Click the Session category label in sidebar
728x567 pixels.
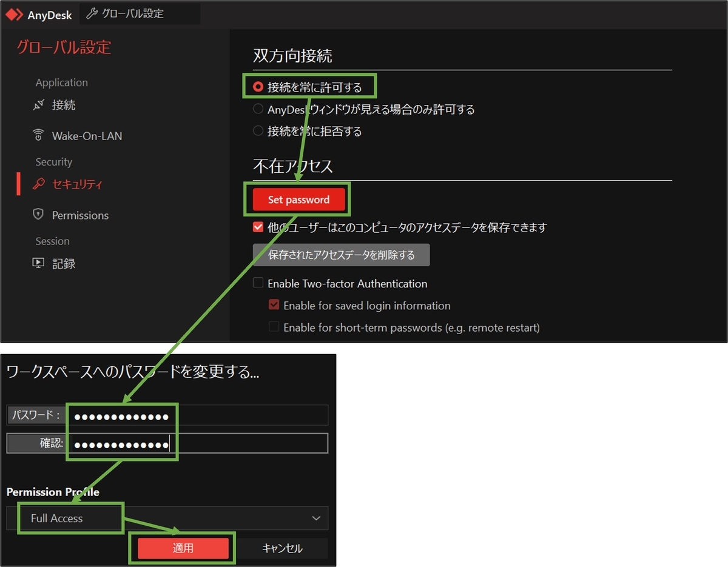coord(52,241)
